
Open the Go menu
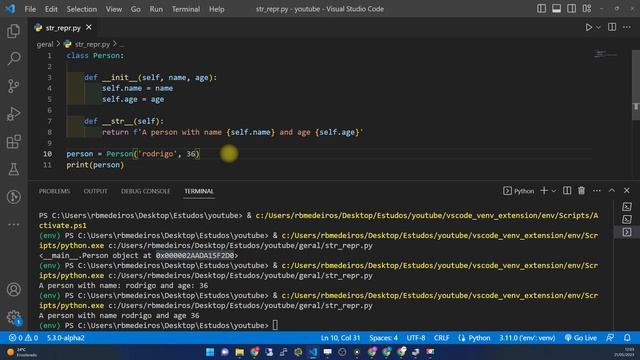coord(136,9)
